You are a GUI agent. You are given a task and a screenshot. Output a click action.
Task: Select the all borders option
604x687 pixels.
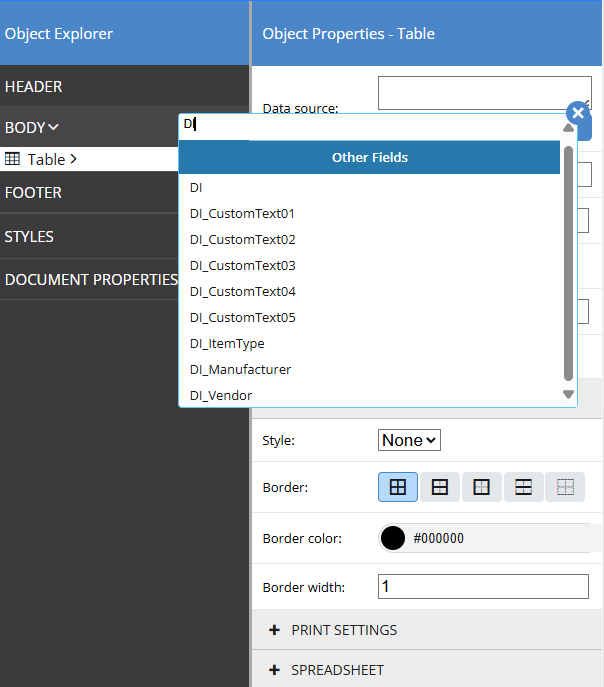pyautogui.click(x=398, y=487)
